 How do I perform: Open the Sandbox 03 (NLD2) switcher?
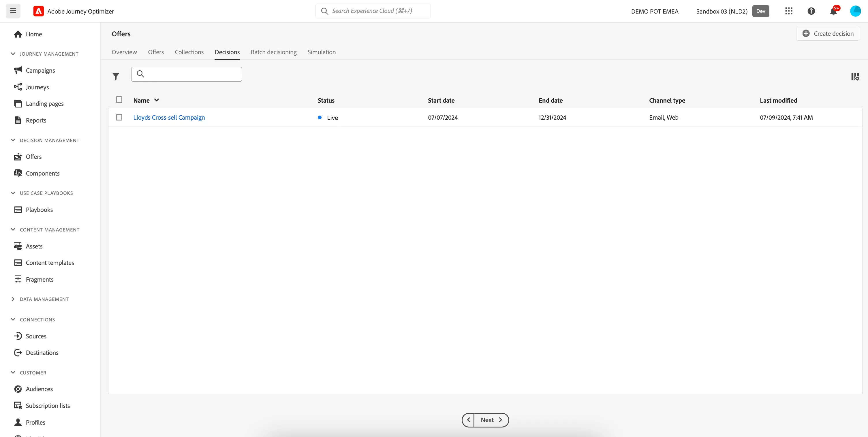732,11
